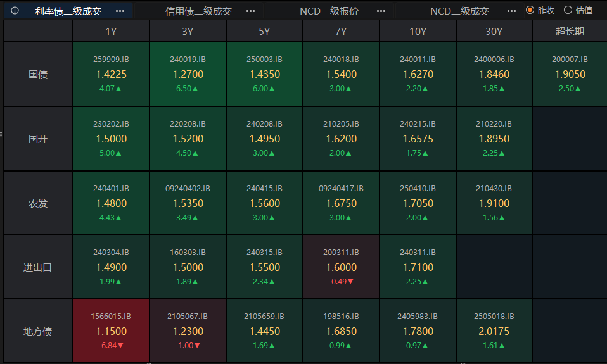Switch to the 利率债二级成交 tab
Image resolution: width=607 pixels, height=364 pixels.
pos(68,11)
